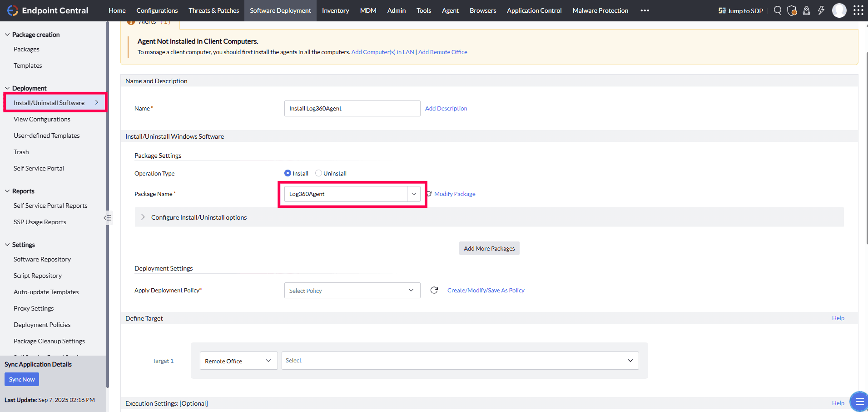Open Deployment Policies in sidebar
Screen dimensions: 868x412
coord(42,325)
